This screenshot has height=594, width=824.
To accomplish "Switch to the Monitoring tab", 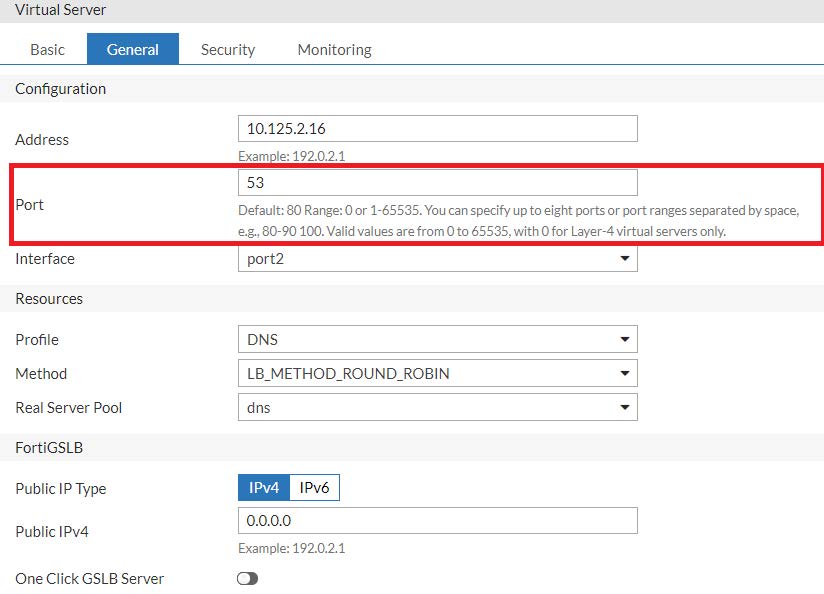I will point(333,48).
